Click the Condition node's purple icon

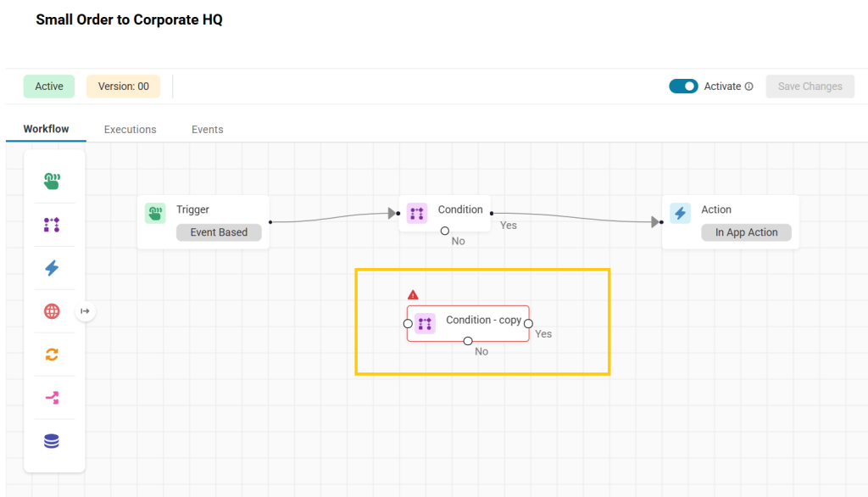(417, 213)
